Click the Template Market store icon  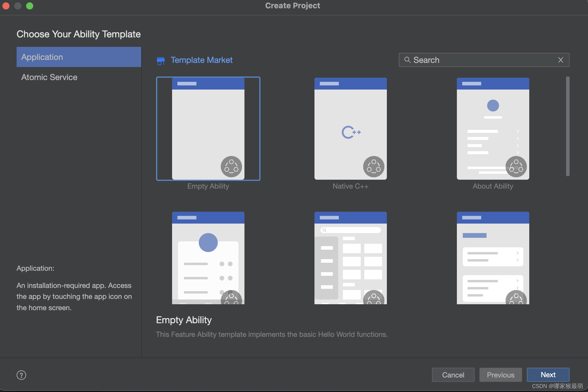pyautogui.click(x=160, y=61)
